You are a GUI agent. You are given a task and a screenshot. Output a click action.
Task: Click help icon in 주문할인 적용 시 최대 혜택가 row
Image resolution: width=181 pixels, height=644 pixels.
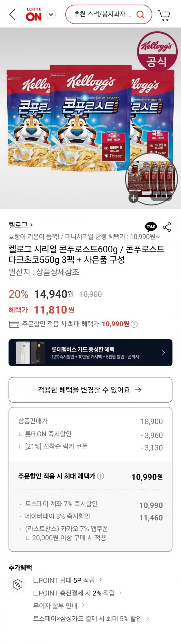[x=100, y=476]
